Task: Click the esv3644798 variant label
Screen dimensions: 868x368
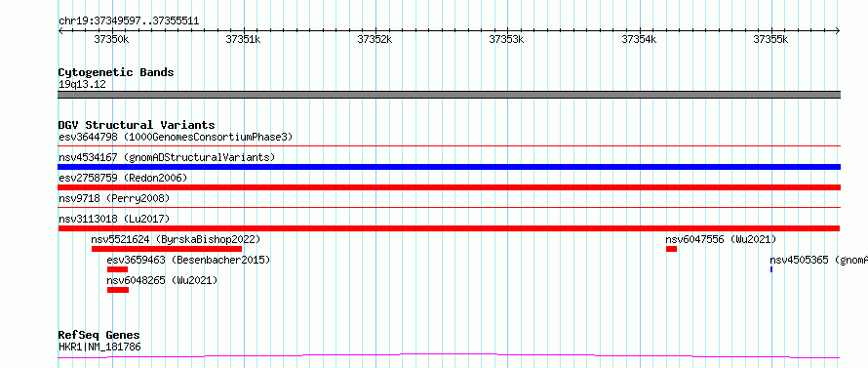Action: point(176,137)
